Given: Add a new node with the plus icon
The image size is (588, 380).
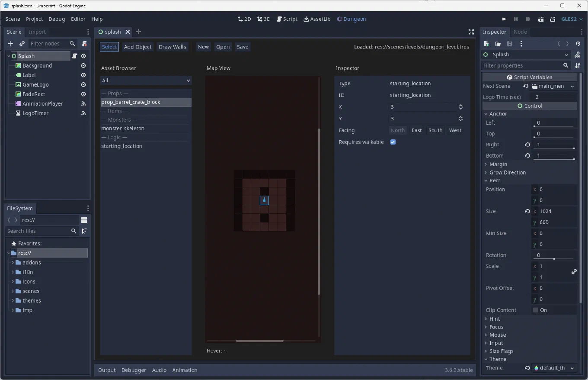Looking at the screenshot, I should [10, 44].
